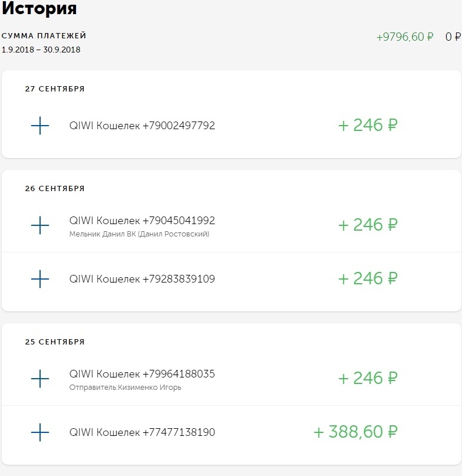
Task: Open QIWI Кошелек +77477138190 transaction
Action: click(x=142, y=432)
